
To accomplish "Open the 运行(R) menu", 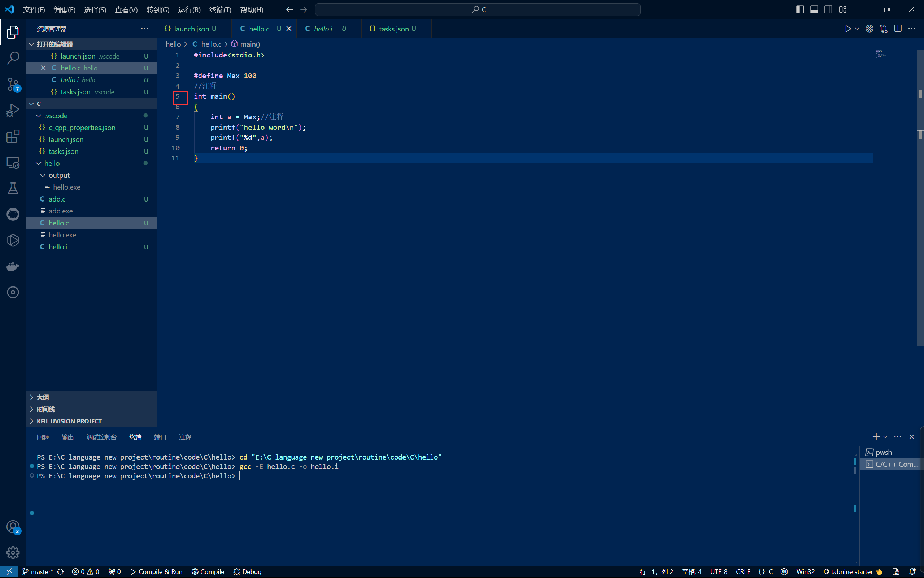I will tap(189, 9).
